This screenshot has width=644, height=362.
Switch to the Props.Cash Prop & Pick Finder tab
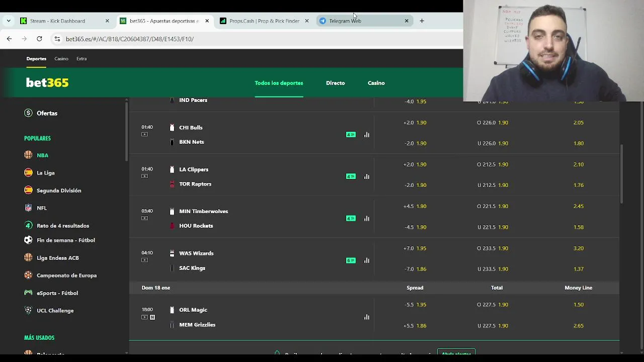[x=264, y=21]
